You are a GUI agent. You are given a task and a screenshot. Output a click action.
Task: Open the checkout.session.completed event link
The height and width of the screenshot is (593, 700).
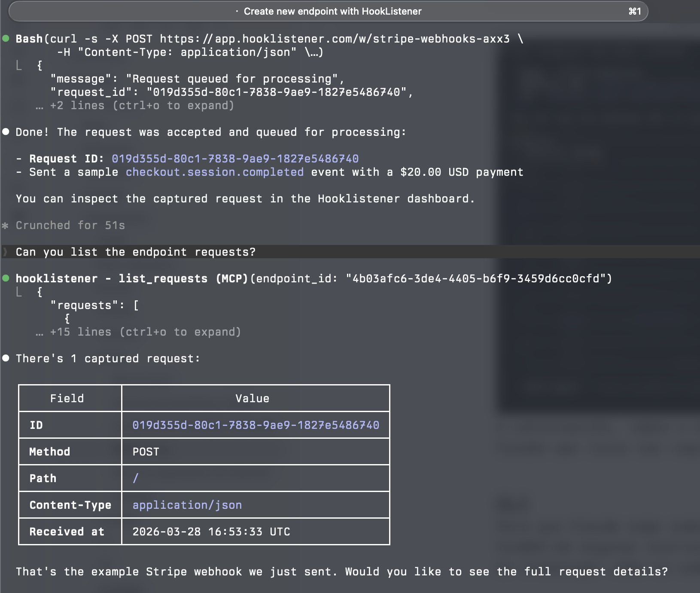click(214, 172)
